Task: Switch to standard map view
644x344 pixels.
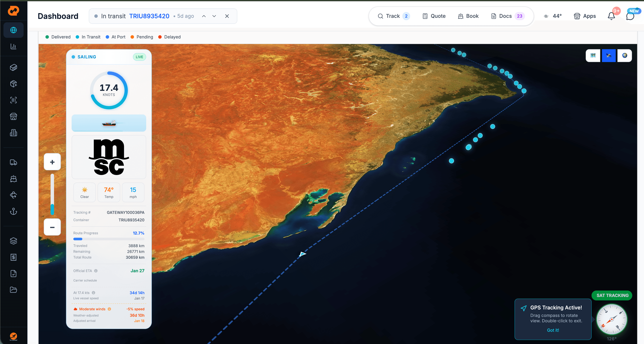Action: point(593,55)
